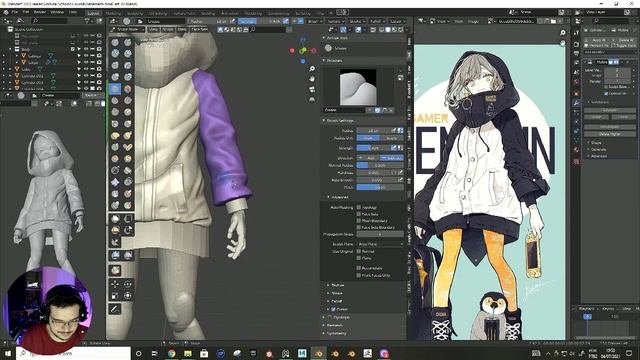Hide the Body collection in outliner
This screenshot has height=360, width=640.
click(86, 49)
